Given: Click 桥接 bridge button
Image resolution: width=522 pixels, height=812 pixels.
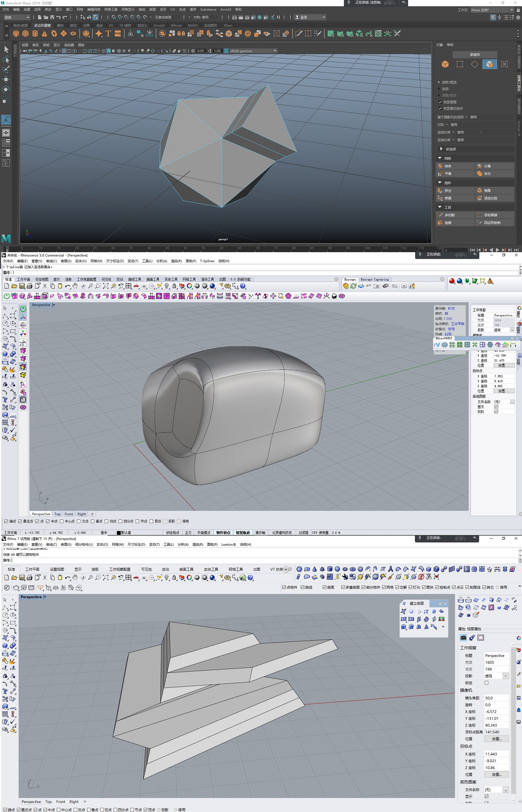Looking at the screenshot, I should coord(455,198).
